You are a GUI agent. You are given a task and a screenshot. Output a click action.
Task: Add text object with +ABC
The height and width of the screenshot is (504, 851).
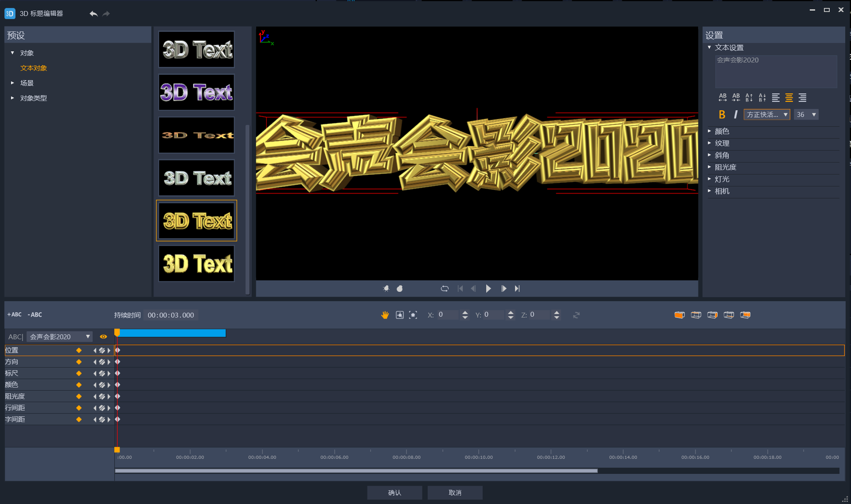point(14,314)
